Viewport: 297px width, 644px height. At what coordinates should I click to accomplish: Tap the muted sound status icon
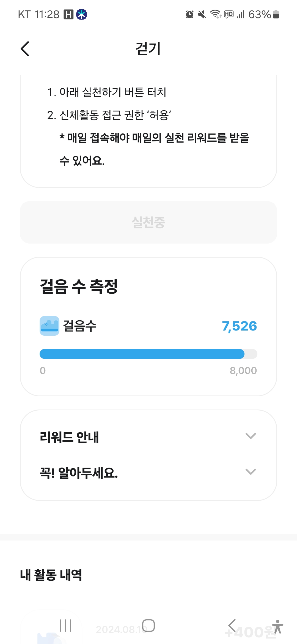pos(202,14)
